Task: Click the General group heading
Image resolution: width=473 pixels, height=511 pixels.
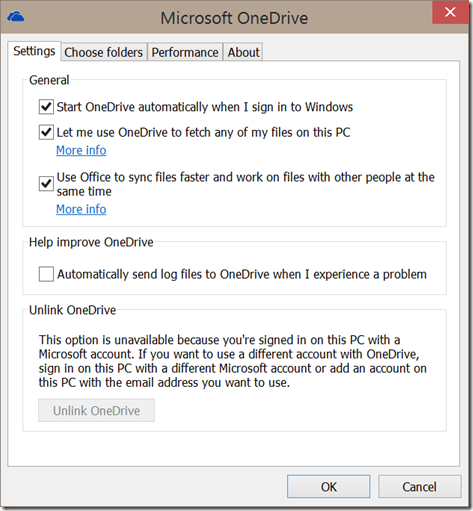Action: 49,80
